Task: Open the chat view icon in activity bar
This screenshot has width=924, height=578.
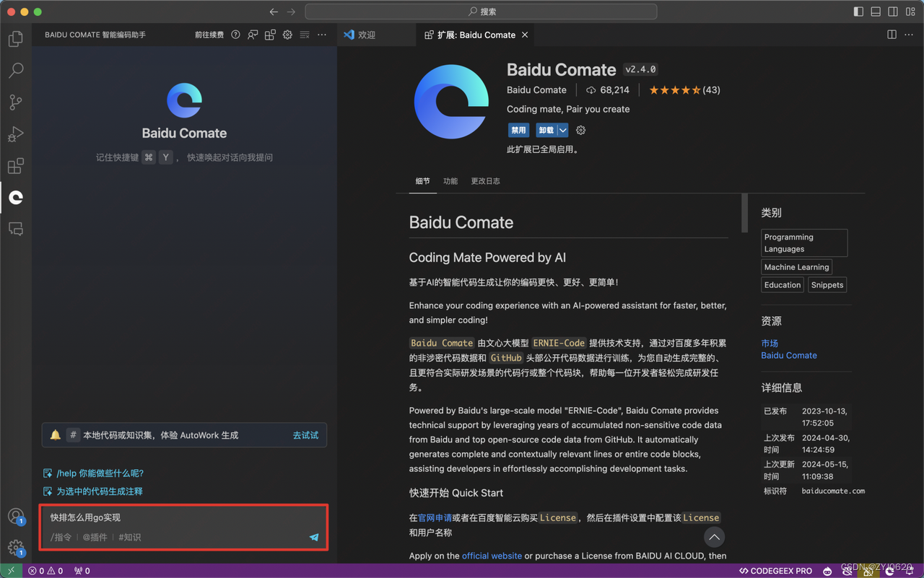Action: [16, 229]
